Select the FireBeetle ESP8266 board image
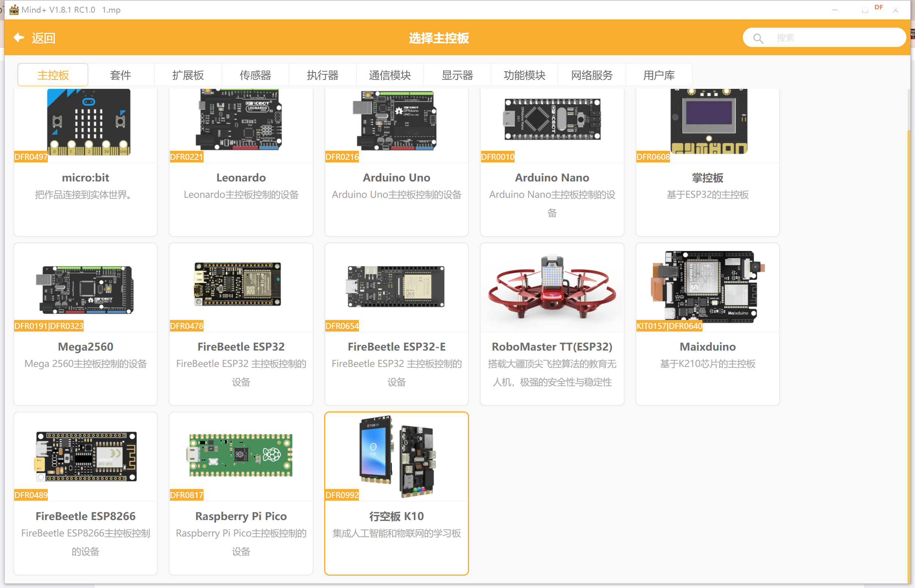The height and width of the screenshot is (588, 915). (x=86, y=456)
